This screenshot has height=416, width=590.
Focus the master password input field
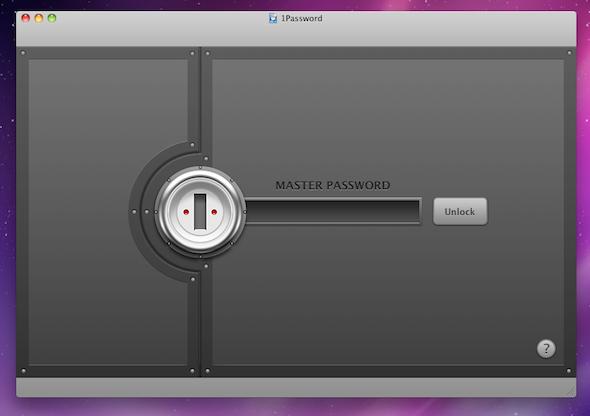tap(333, 211)
